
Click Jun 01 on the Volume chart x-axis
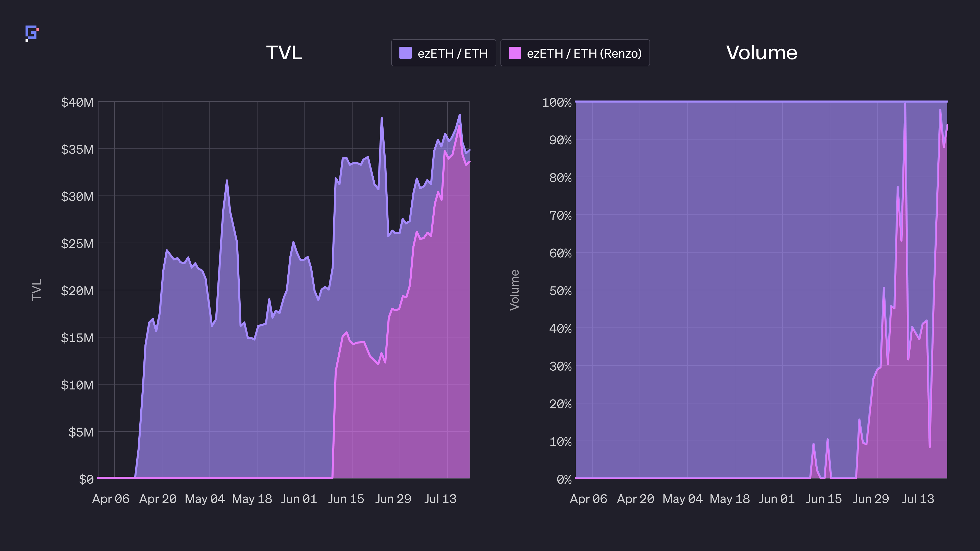(x=777, y=498)
